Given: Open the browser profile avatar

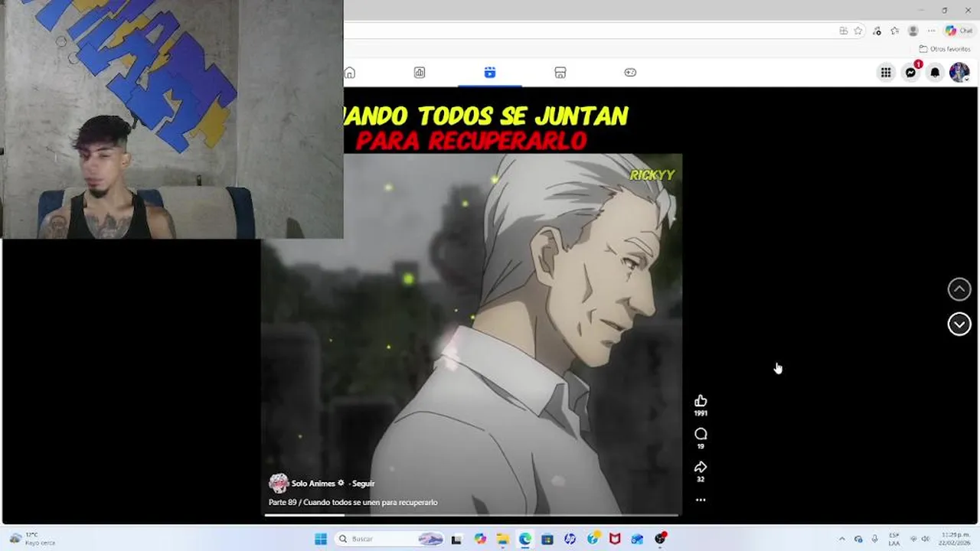Looking at the screenshot, I should 913,31.
